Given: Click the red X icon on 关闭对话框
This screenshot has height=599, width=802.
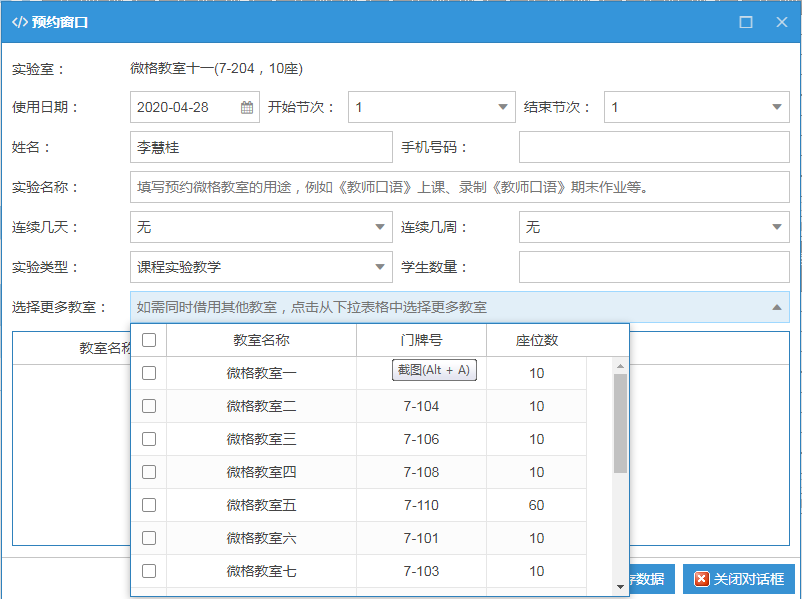Looking at the screenshot, I should [x=702, y=579].
